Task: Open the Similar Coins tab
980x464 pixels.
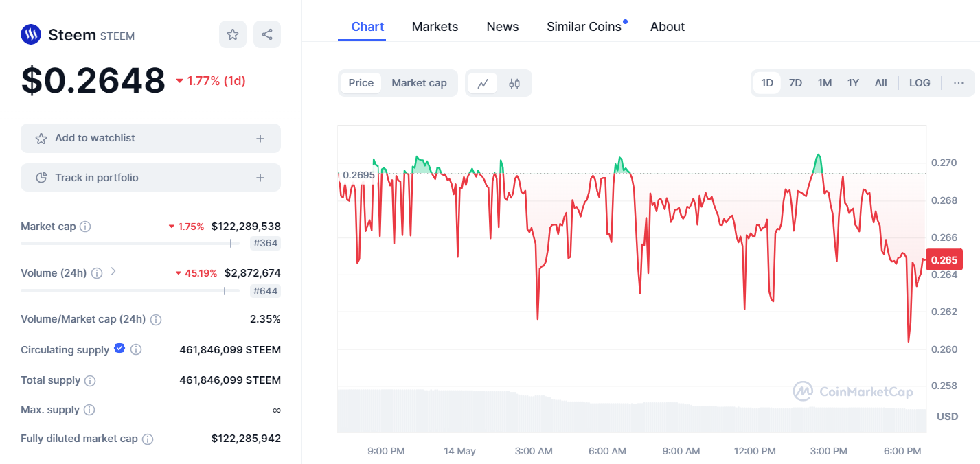Action: pyautogui.click(x=584, y=27)
